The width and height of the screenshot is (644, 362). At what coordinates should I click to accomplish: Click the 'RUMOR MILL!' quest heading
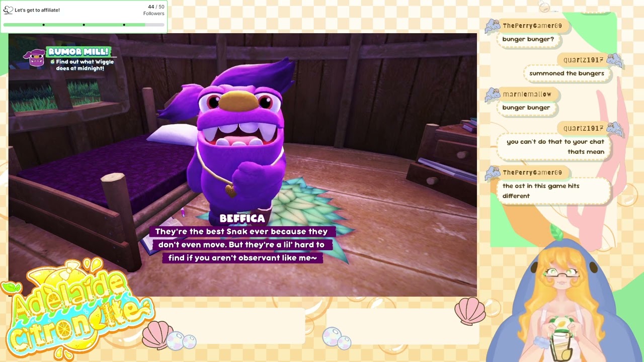(78, 52)
